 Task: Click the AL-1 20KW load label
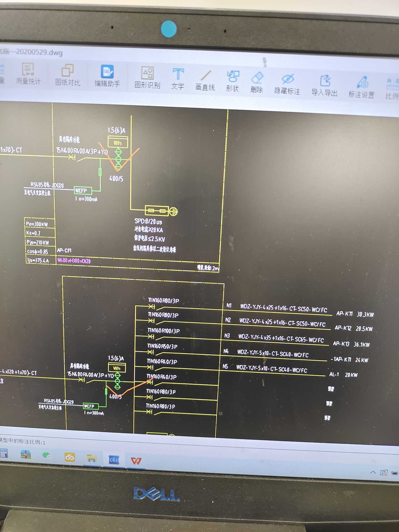coord(343,375)
